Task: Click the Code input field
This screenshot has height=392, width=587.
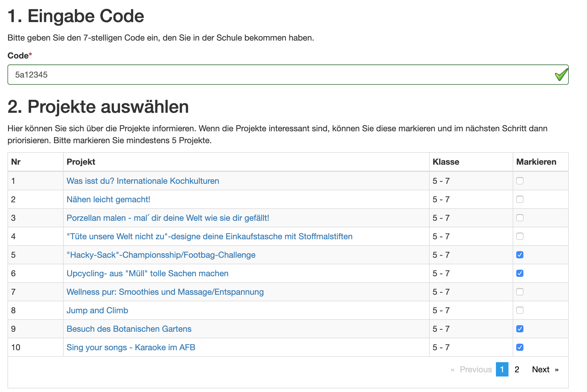Action: (288, 75)
